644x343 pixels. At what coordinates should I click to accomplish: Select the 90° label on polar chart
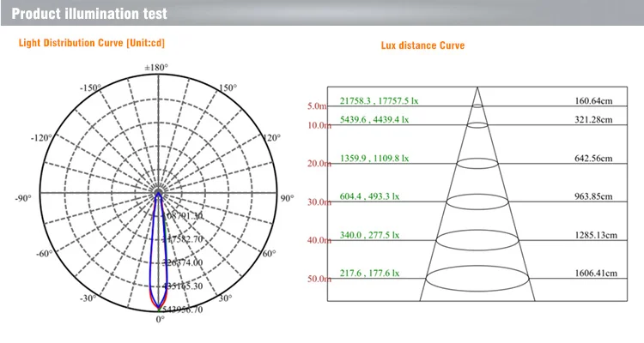288,198
